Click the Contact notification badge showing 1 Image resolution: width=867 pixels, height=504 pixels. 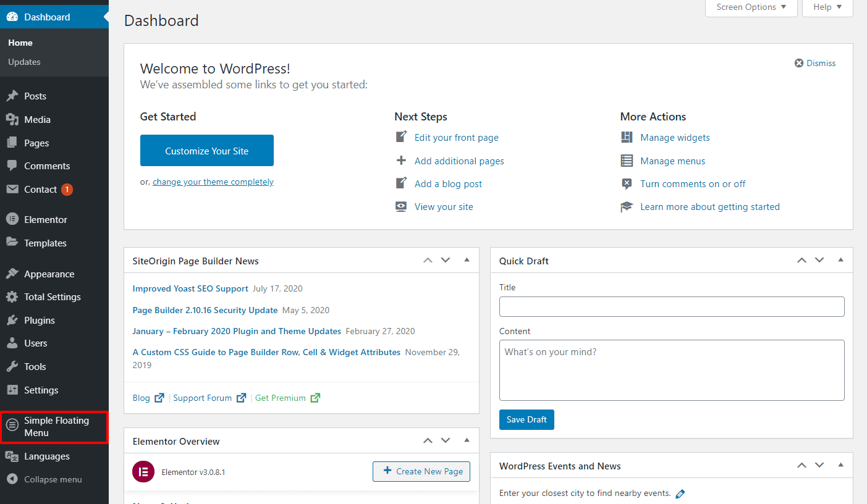(x=67, y=190)
